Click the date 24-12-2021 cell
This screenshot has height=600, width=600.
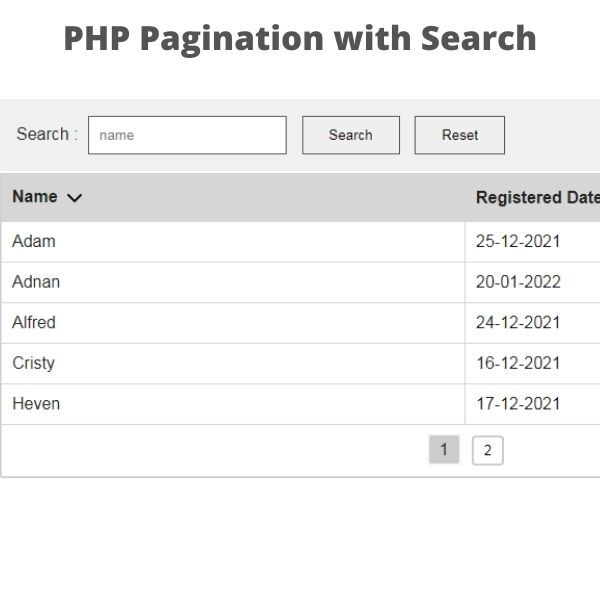[x=518, y=323]
